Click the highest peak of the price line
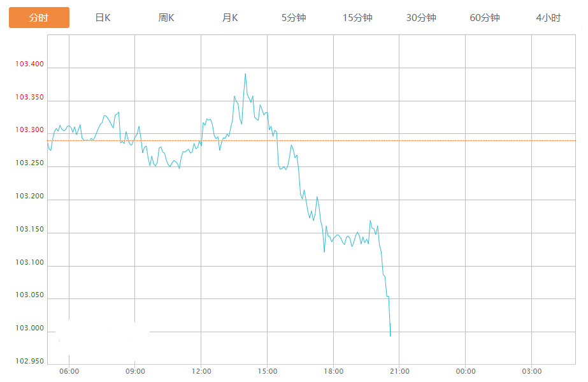The height and width of the screenshot is (382, 588). [245, 74]
